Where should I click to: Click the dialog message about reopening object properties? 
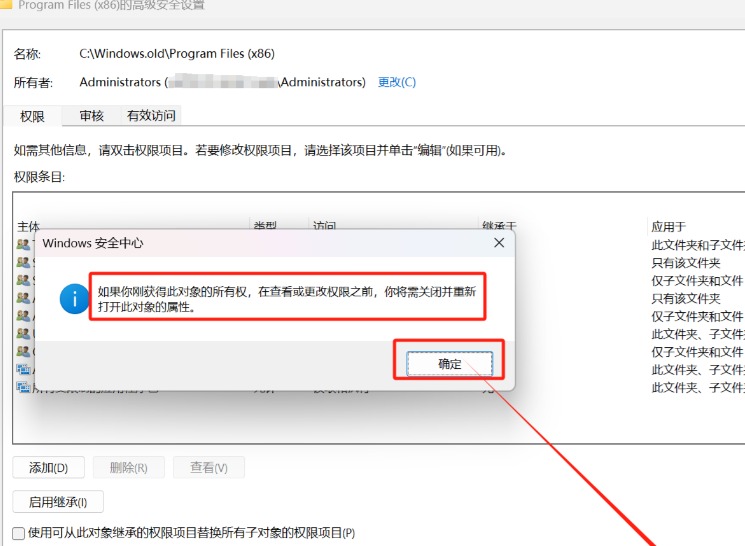pos(287,299)
